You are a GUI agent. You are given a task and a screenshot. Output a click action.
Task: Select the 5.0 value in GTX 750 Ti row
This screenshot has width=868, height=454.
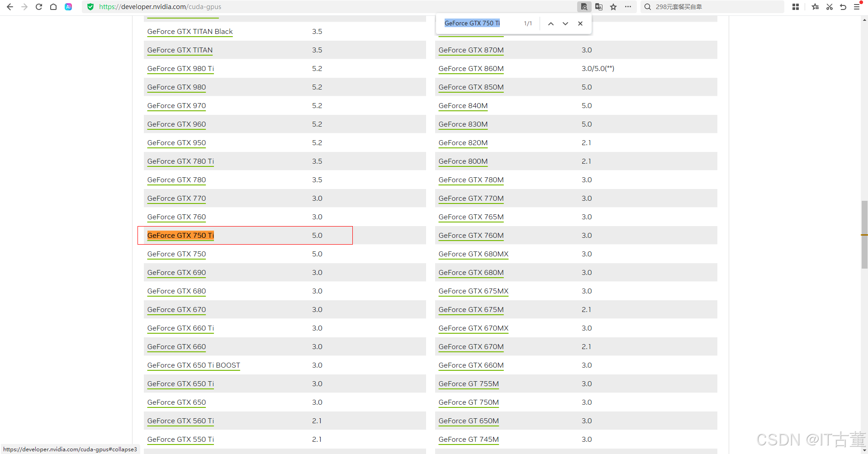(317, 236)
